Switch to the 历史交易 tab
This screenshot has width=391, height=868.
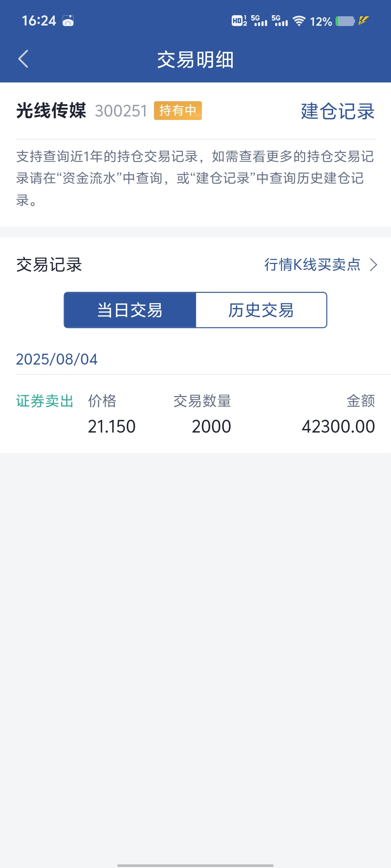pyautogui.click(x=261, y=310)
